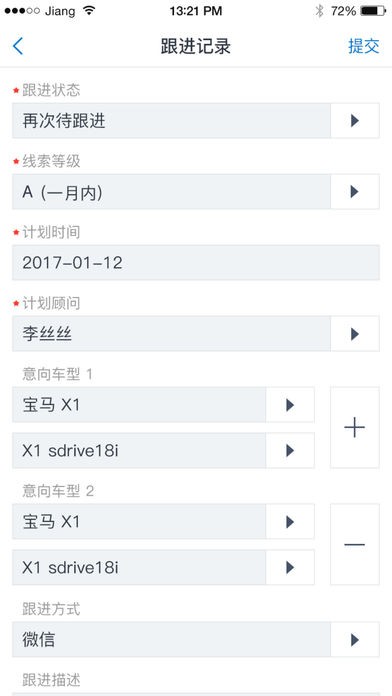Tap the battery icon in status bar
This screenshot has height=696, width=392.
tap(373, 11)
